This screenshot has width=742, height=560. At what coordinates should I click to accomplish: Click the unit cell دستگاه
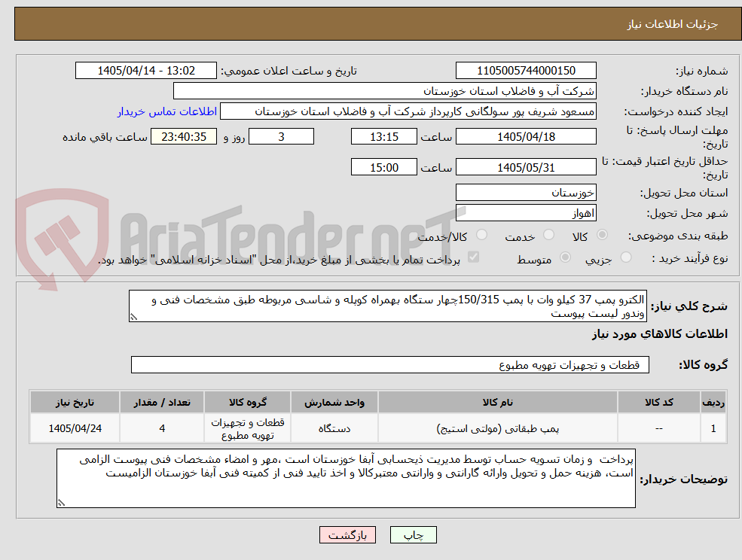(x=334, y=428)
